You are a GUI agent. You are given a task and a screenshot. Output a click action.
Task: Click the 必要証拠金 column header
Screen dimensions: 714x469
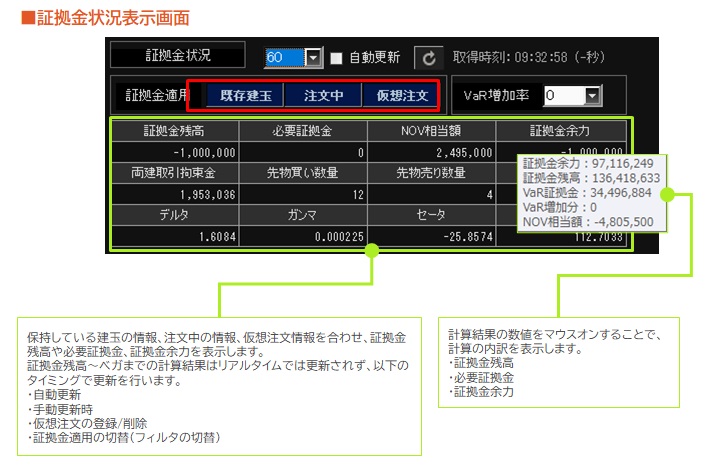click(x=303, y=131)
